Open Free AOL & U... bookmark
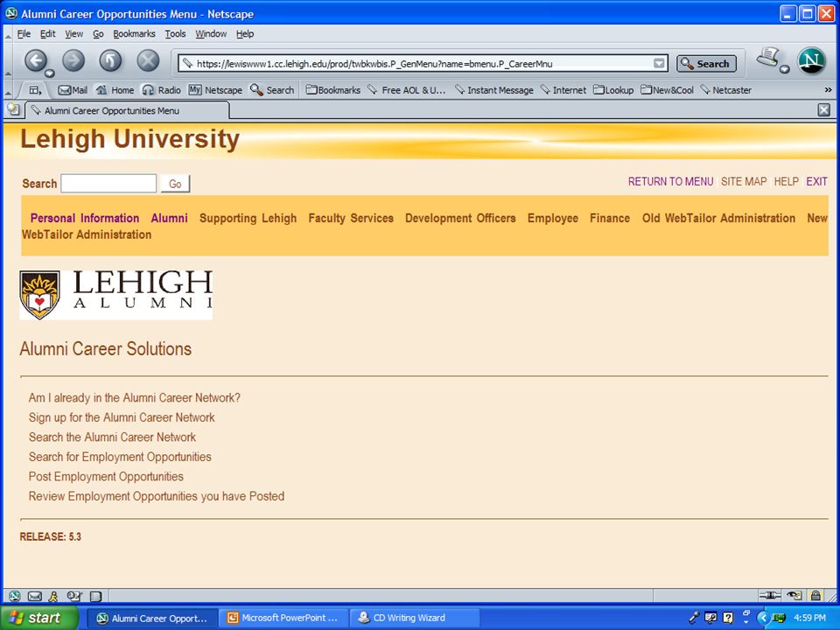 pos(407,90)
